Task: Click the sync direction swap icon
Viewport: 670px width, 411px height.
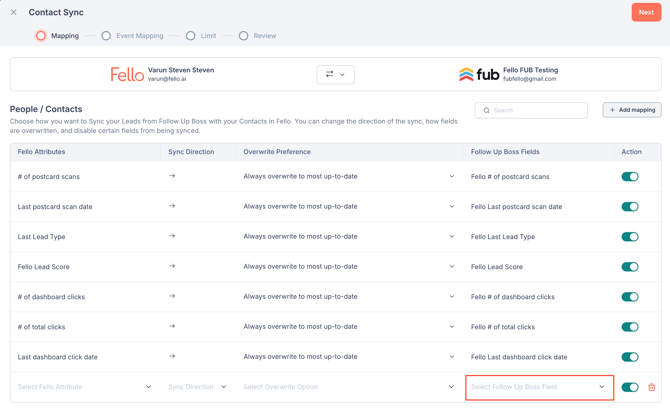Action: pos(335,75)
